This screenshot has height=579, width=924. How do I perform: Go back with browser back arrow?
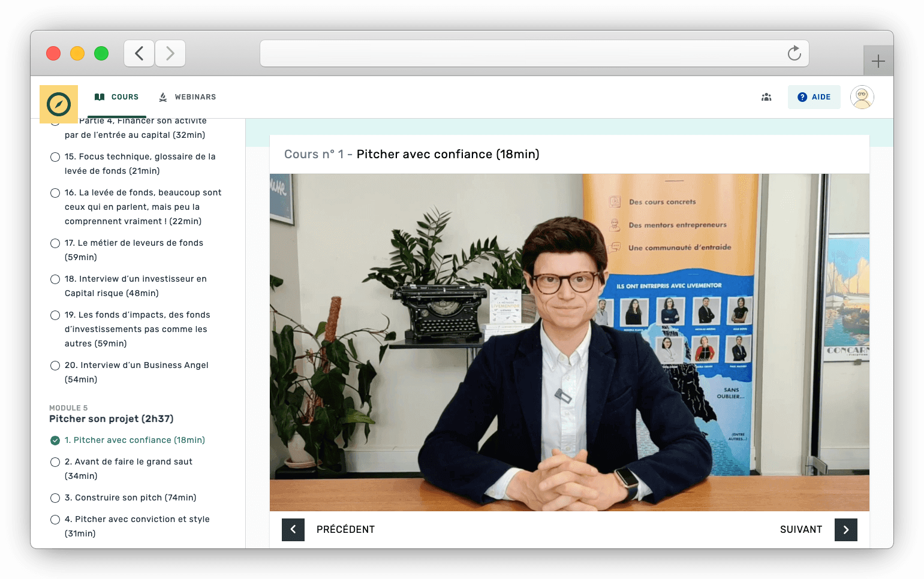coord(139,53)
